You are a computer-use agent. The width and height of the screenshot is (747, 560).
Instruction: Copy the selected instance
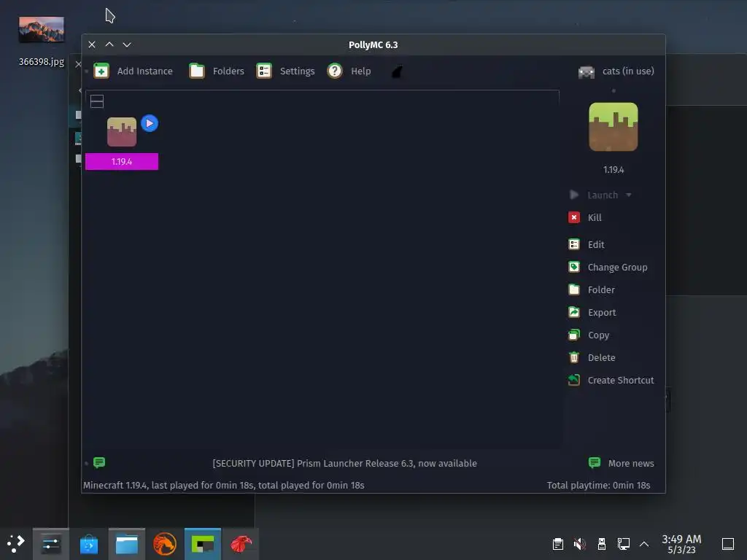click(x=589, y=335)
